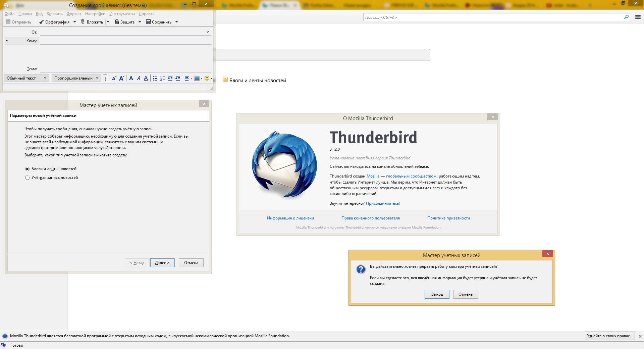This screenshot has width=644, height=349.
Task: Open the Справка menu
Action: pos(146,14)
